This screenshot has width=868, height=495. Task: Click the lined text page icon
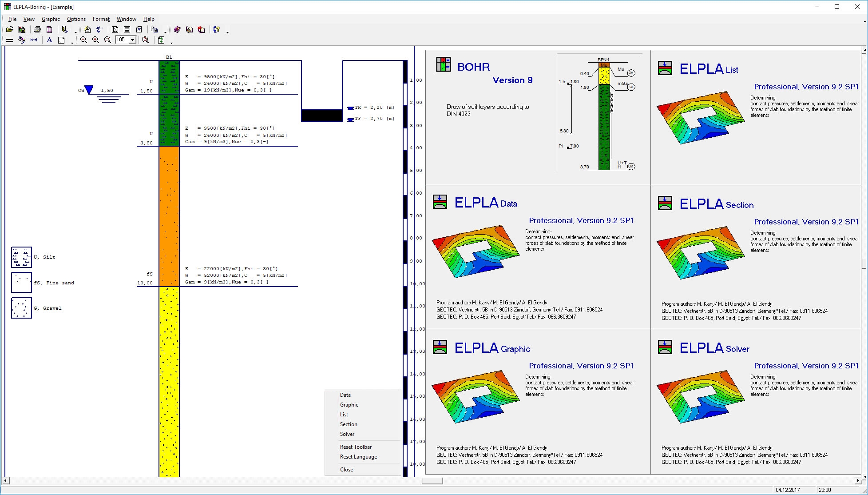click(127, 30)
